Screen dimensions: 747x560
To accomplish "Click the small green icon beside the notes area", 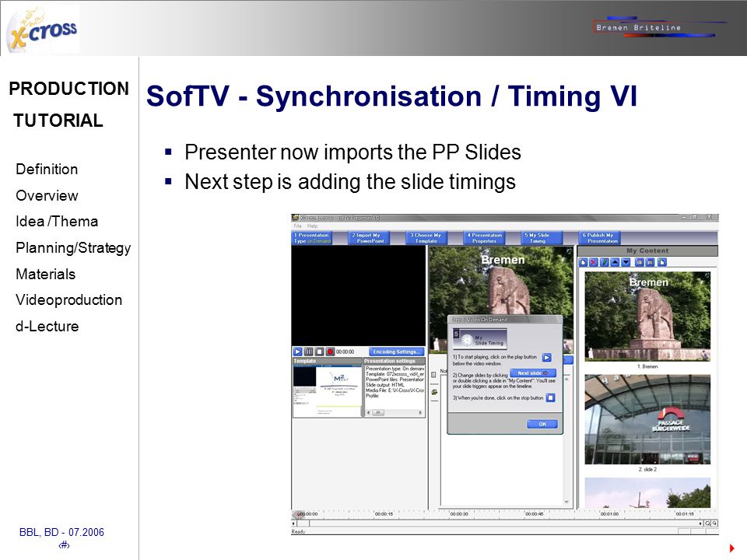I will point(434,392).
